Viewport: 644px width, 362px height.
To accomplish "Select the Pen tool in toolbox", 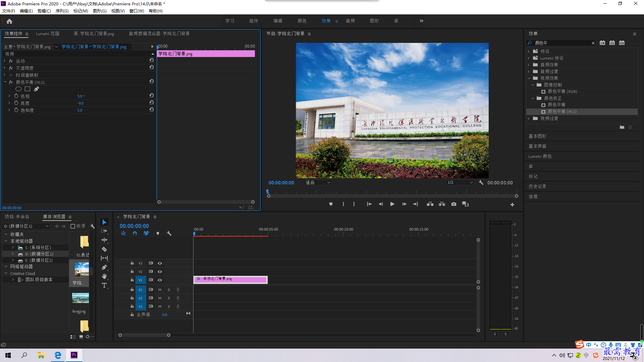I will (x=104, y=267).
